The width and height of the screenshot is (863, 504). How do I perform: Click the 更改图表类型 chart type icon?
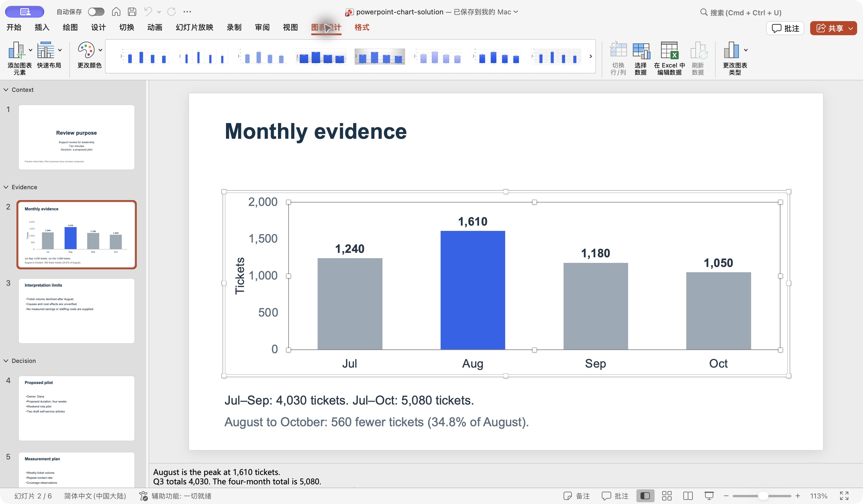tap(731, 50)
